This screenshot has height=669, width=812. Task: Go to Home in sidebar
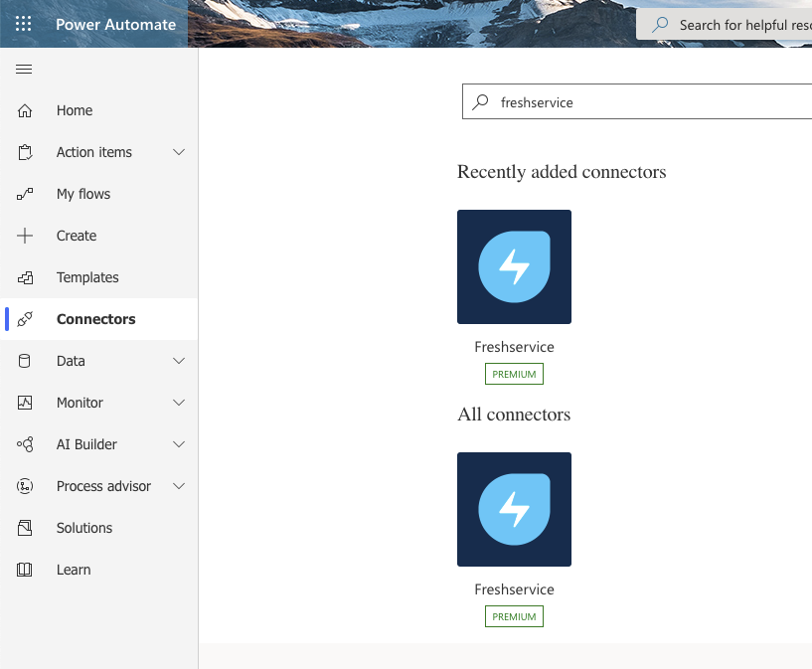99,110
